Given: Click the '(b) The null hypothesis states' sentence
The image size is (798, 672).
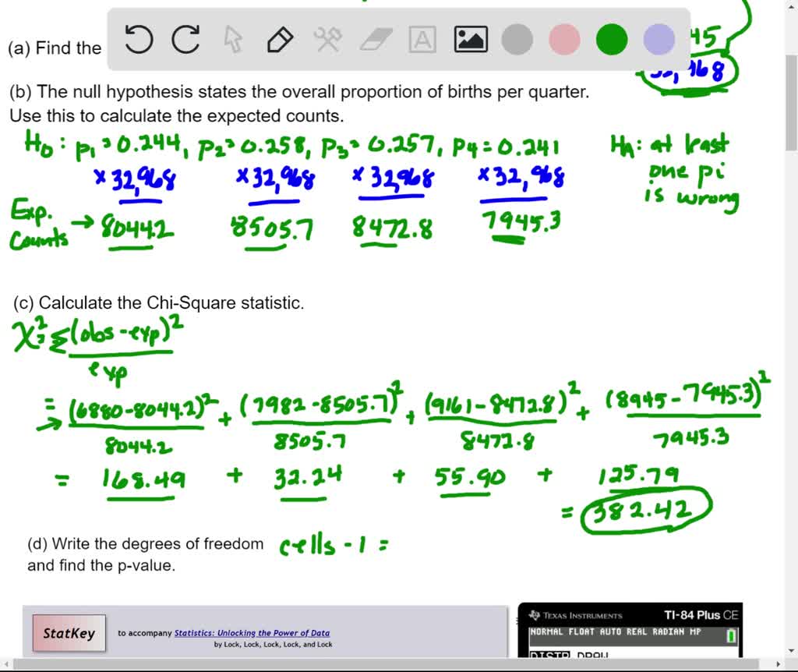Looking at the screenshot, I should 299,92.
